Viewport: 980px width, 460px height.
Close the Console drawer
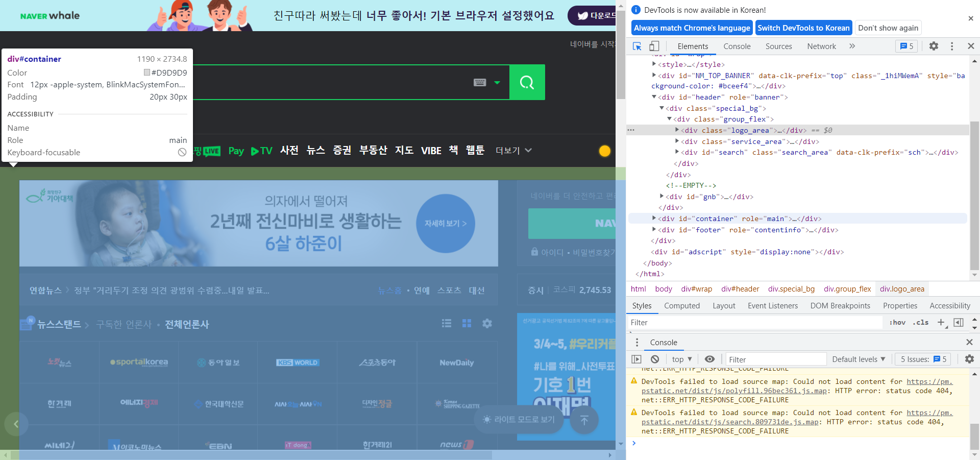tap(969, 342)
